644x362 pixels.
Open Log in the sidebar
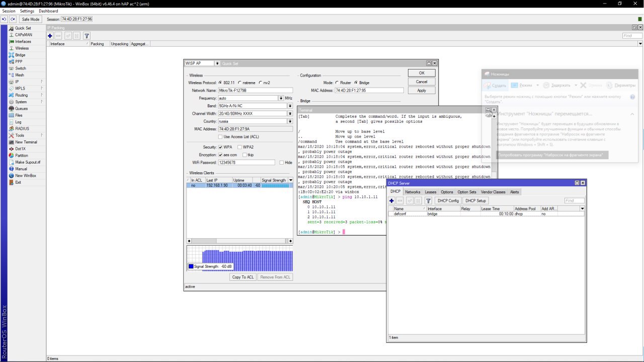[x=18, y=122]
